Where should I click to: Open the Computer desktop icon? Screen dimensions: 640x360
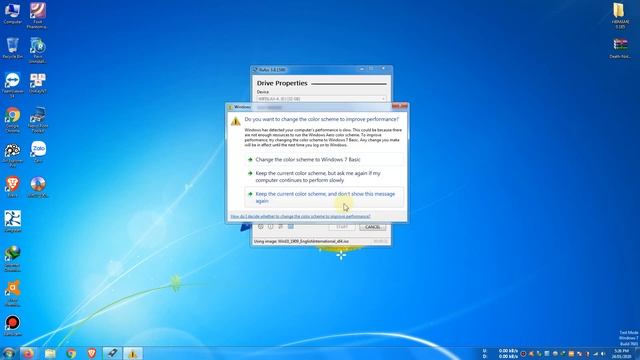[x=12, y=13]
